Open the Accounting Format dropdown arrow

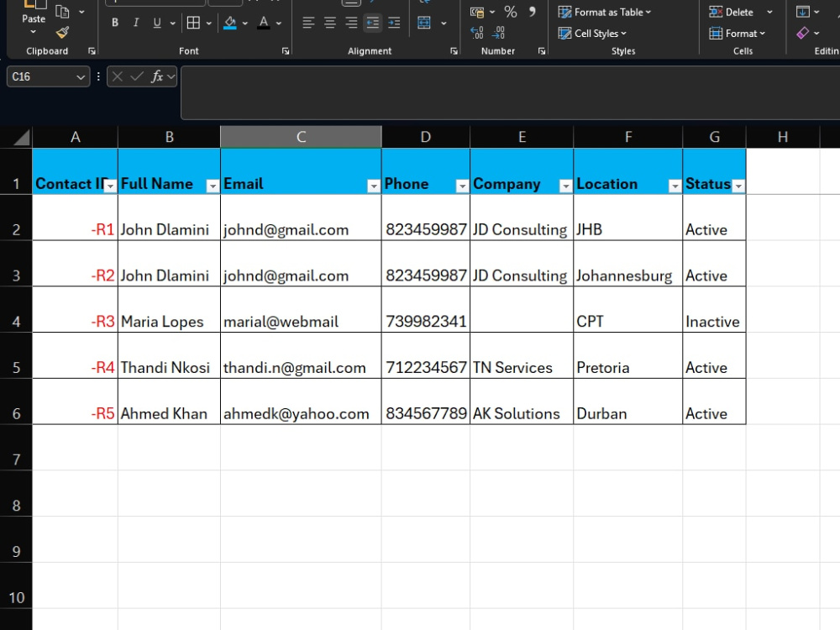click(491, 12)
